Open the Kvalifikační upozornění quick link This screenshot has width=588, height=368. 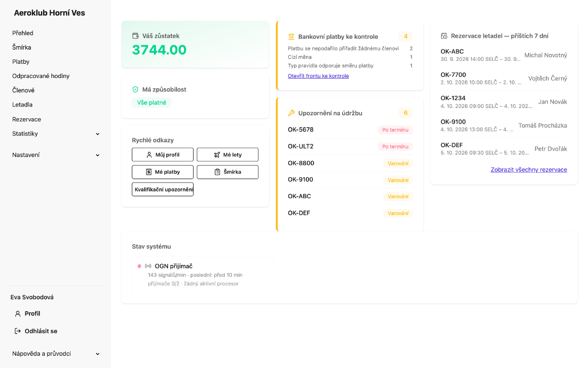(x=163, y=189)
